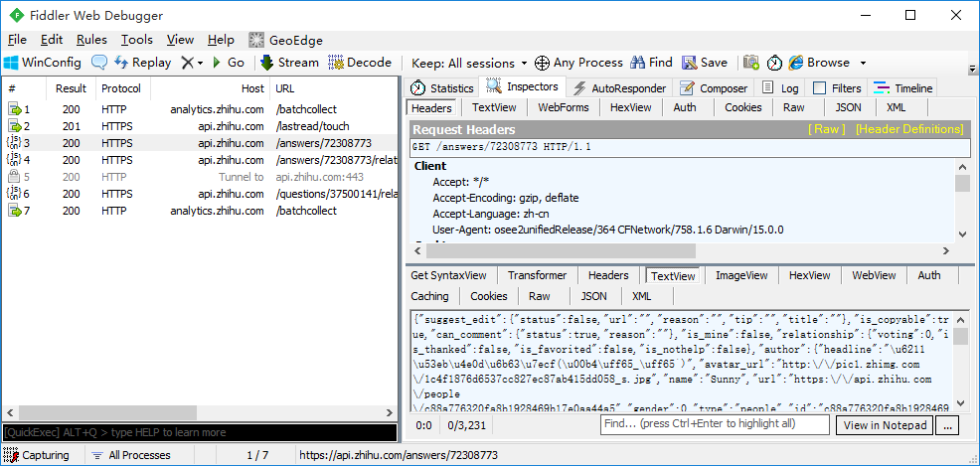Open the Help menu
980x466 pixels.
(221, 40)
